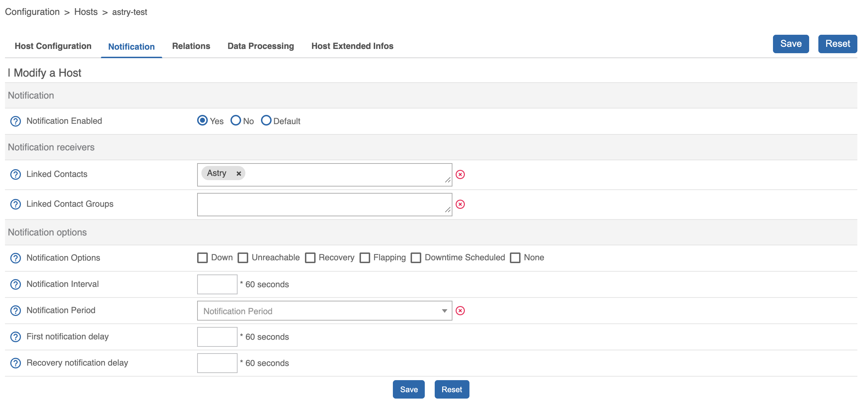Go to Hosts in breadcrumb

coord(86,12)
